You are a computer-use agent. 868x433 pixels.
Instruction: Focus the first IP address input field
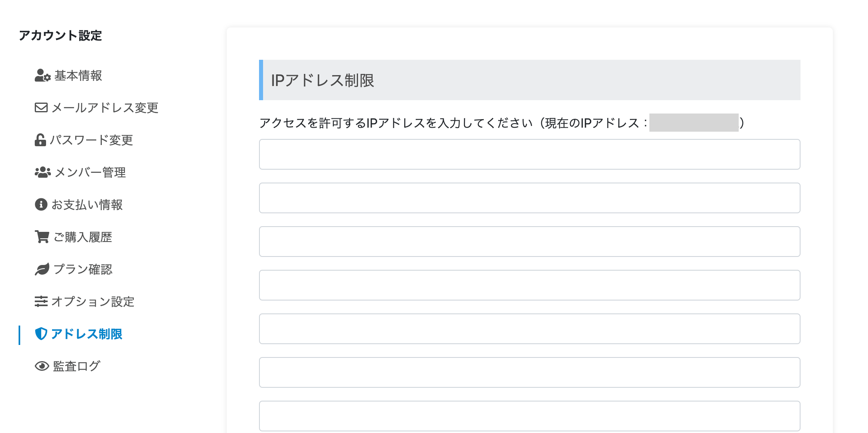tap(529, 154)
